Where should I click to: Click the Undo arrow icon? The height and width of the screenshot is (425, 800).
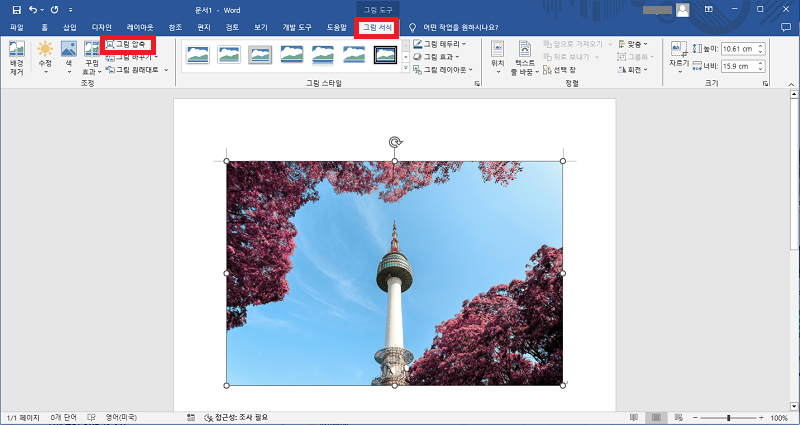point(33,10)
